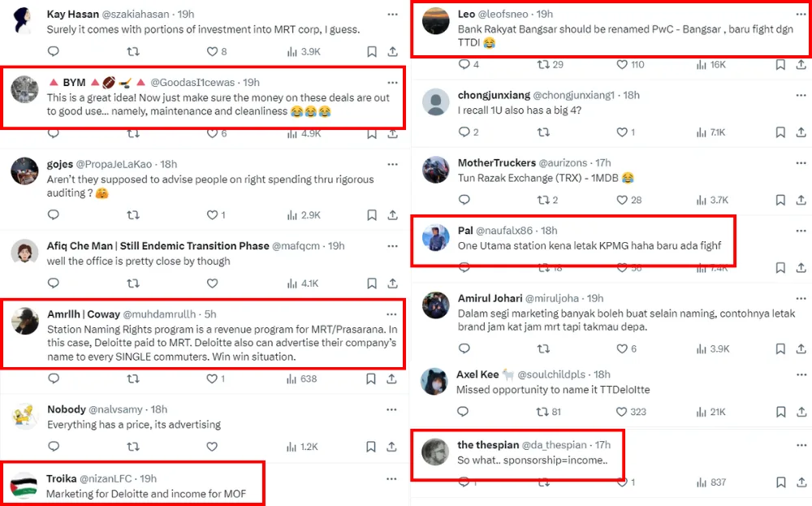Share Nobody's tweet via share icon
The image size is (812, 506).
coord(393,447)
